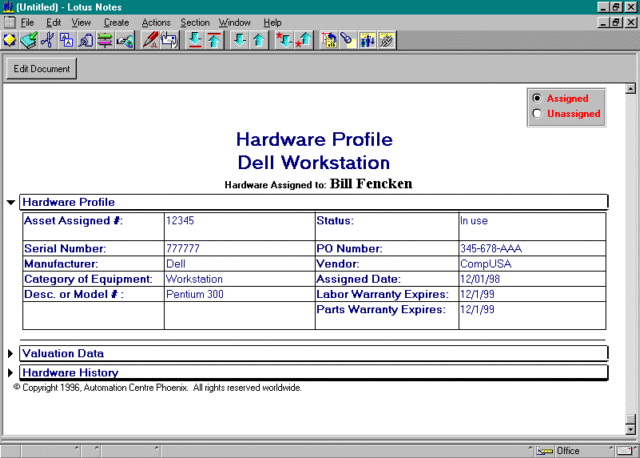Open the Section menu
This screenshot has width=640, height=458.
tap(195, 22)
